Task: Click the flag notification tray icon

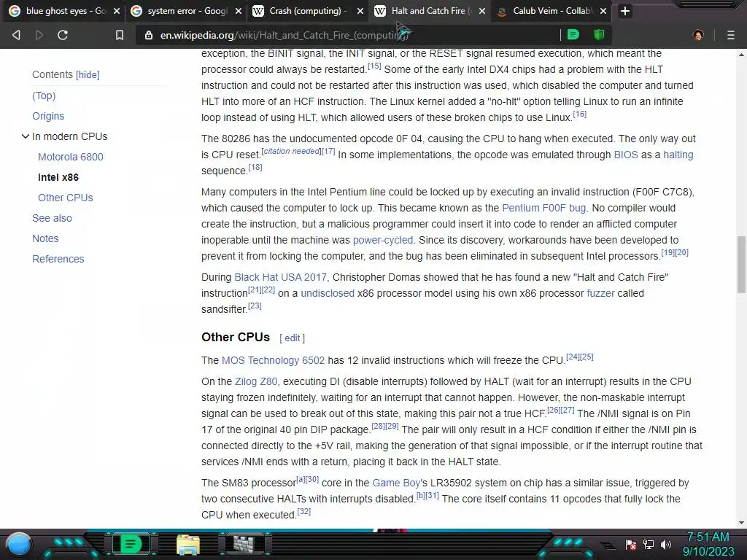Action: [631, 545]
